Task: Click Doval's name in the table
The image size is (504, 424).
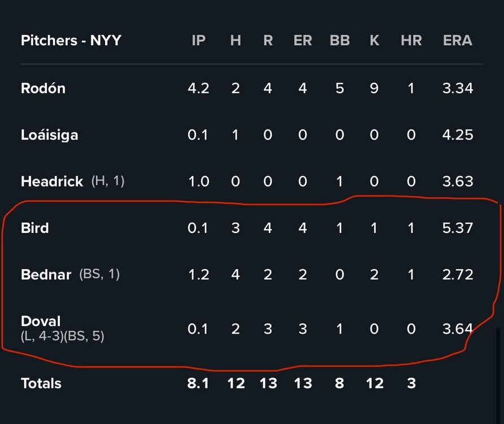Action: click(x=41, y=321)
